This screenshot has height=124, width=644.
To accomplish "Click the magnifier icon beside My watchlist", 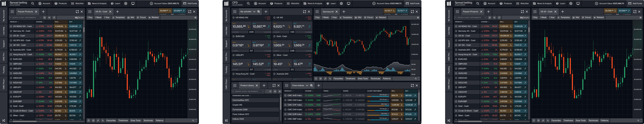I will (258, 12).
